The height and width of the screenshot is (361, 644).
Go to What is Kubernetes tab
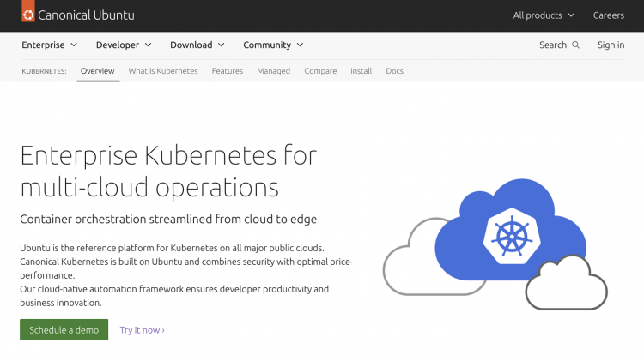click(163, 71)
